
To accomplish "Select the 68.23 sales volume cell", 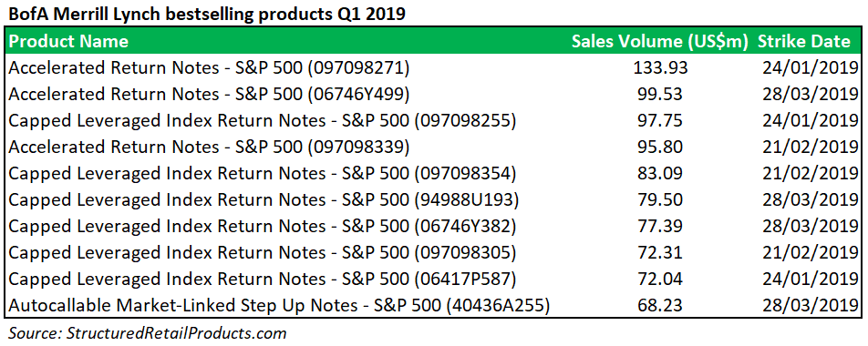I will pos(660,305).
